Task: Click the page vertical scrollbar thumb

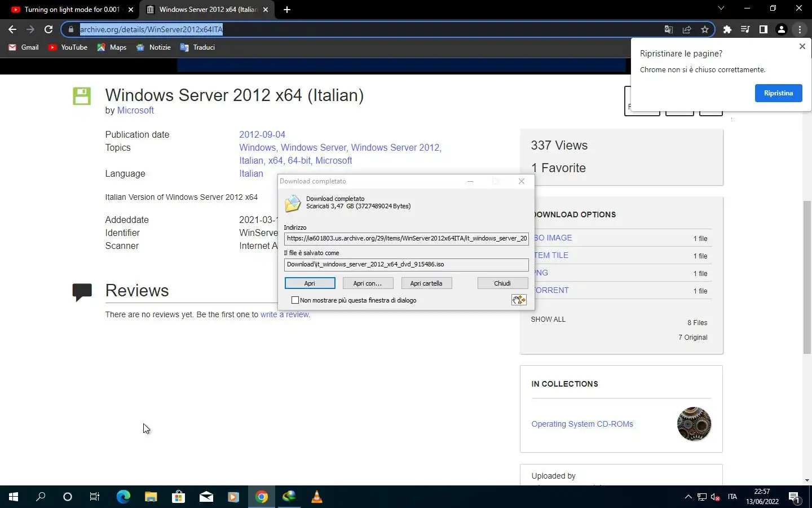Action: pos(807,277)
